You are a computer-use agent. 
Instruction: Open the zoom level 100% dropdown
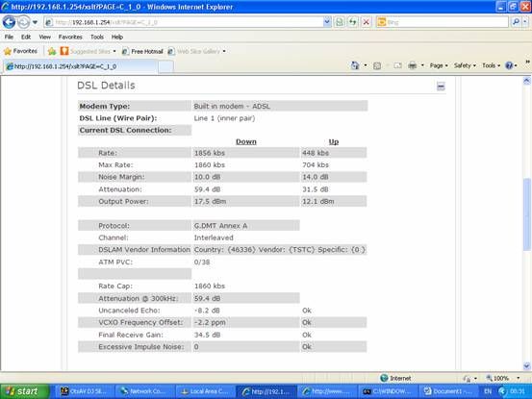tap(503, 378)
